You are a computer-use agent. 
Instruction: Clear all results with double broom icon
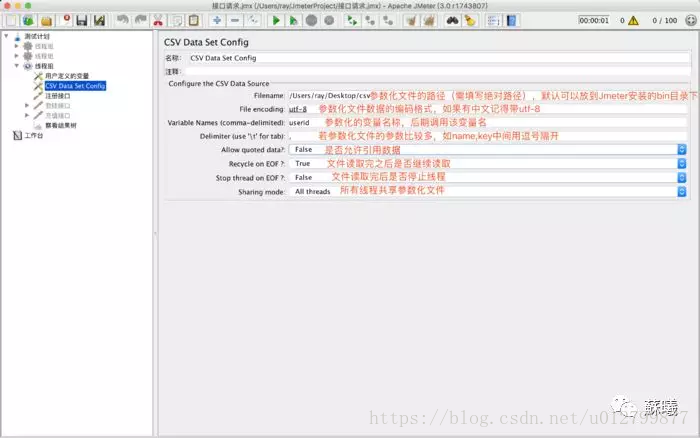pyautogui.click(x=429, y=21)
